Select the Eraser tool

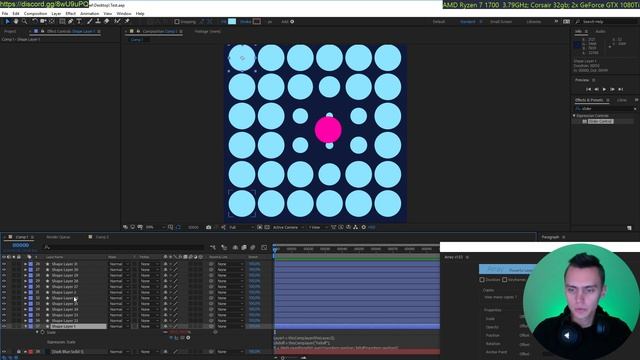107,22
